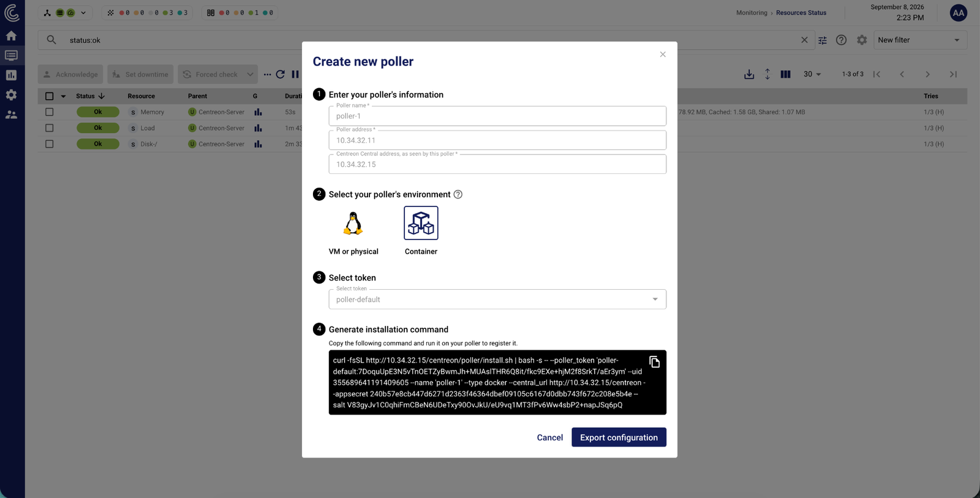Click the Set downtime button
The height and width of the screenshot is (498, 980).
click(x=140, y=74)
